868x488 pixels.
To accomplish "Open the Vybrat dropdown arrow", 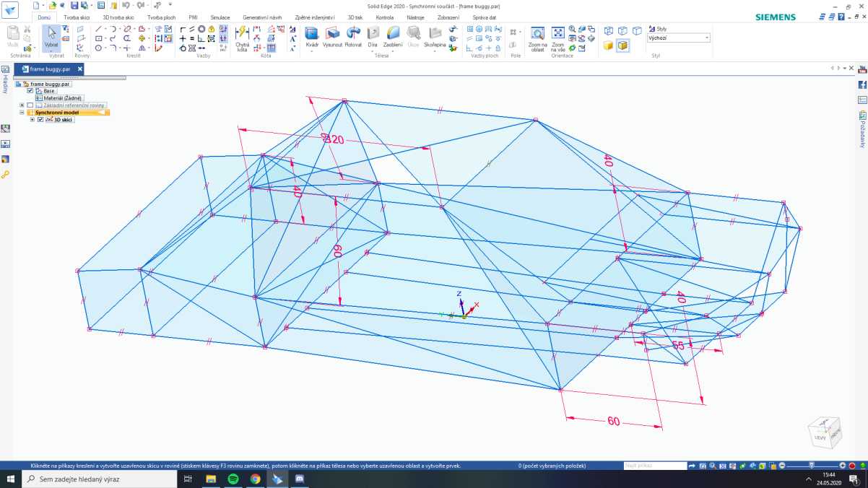I will click(x=51, y=51).
